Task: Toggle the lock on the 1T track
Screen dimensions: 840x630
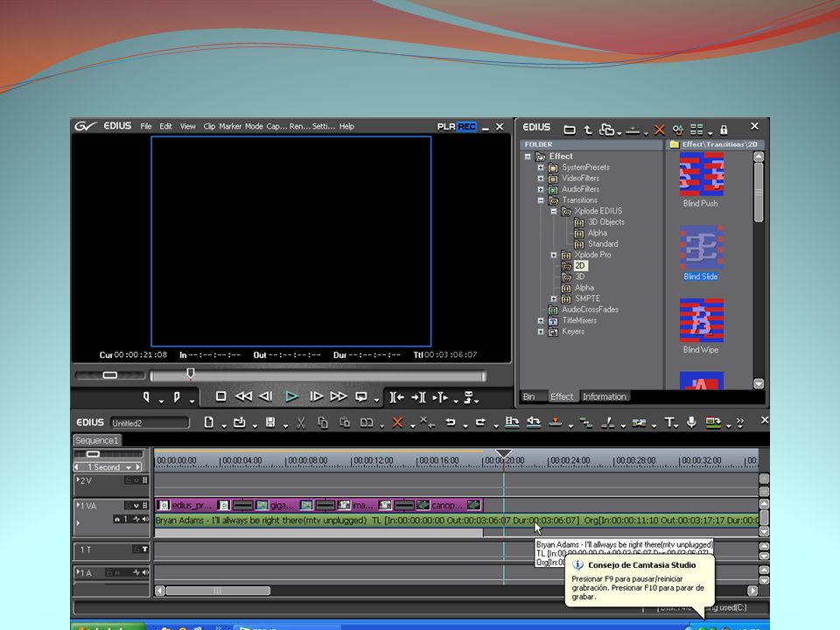Action: click(136, 549)
